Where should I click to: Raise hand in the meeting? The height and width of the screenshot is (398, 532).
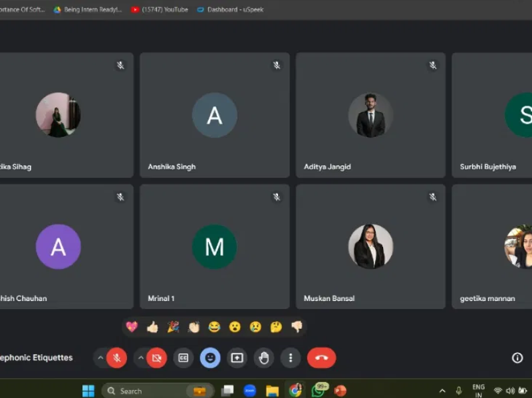point(263,357)
